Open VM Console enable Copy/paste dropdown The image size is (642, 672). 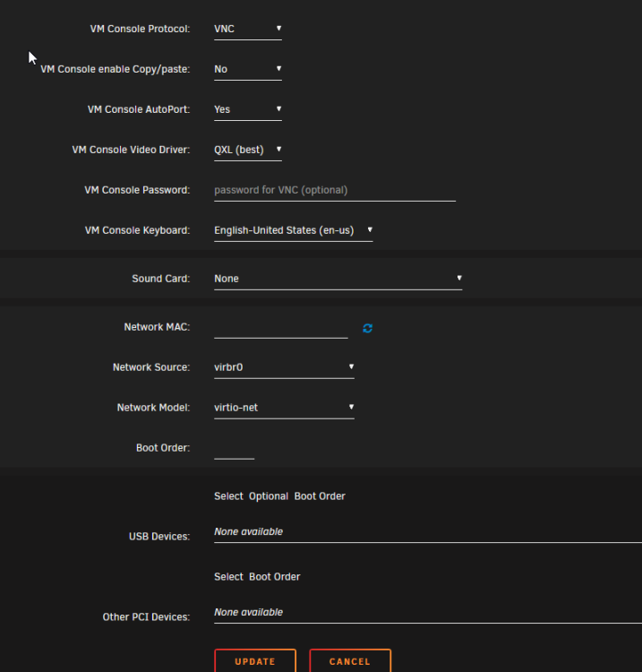[x=248, y=69]
